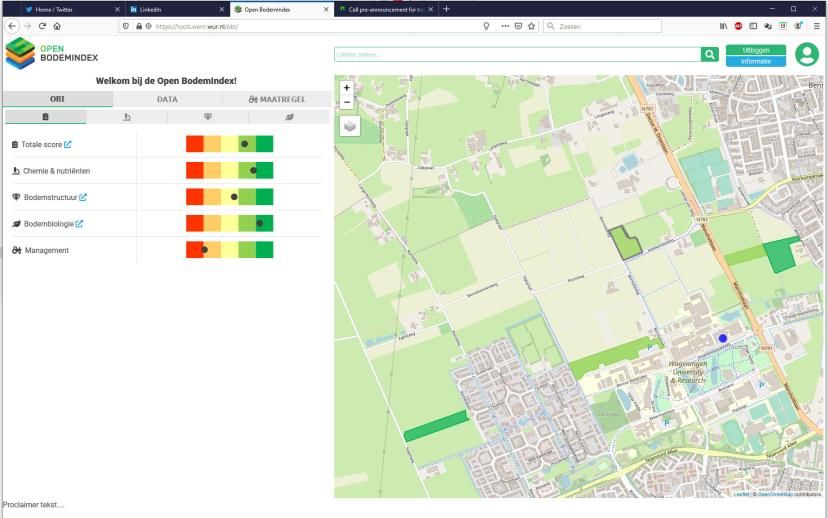
Task: Click the Bodemstructuur score color bar
Action: point(229,196)
